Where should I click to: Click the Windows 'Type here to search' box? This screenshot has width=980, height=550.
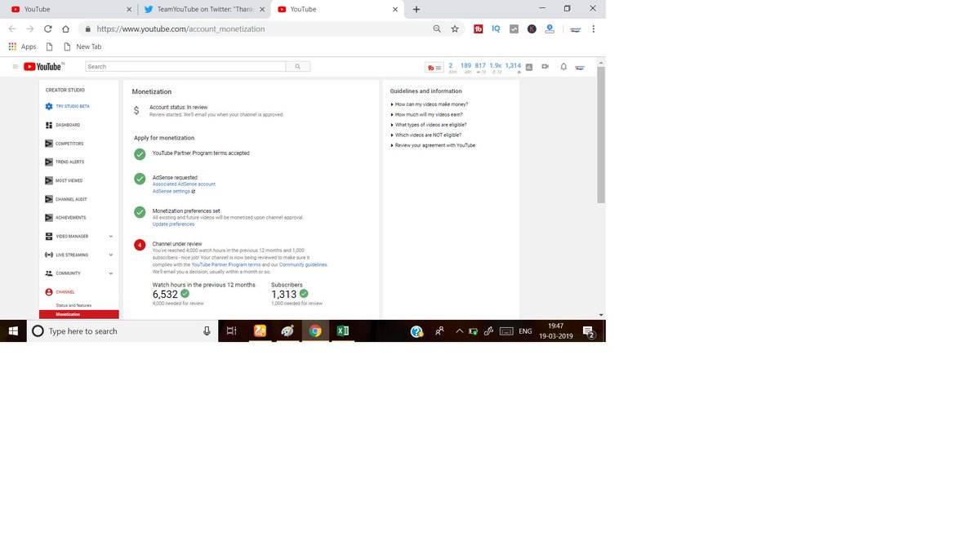[x=122, y=331]
